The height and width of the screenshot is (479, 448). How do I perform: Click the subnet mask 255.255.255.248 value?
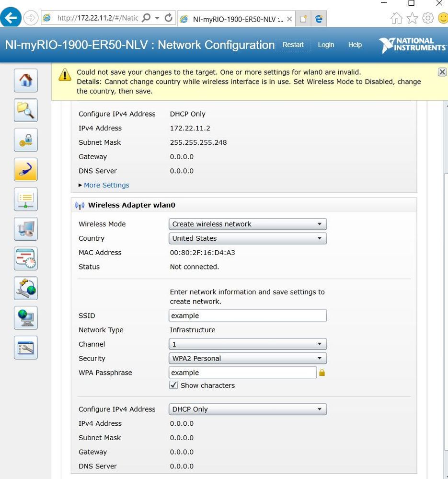point(198,142)
